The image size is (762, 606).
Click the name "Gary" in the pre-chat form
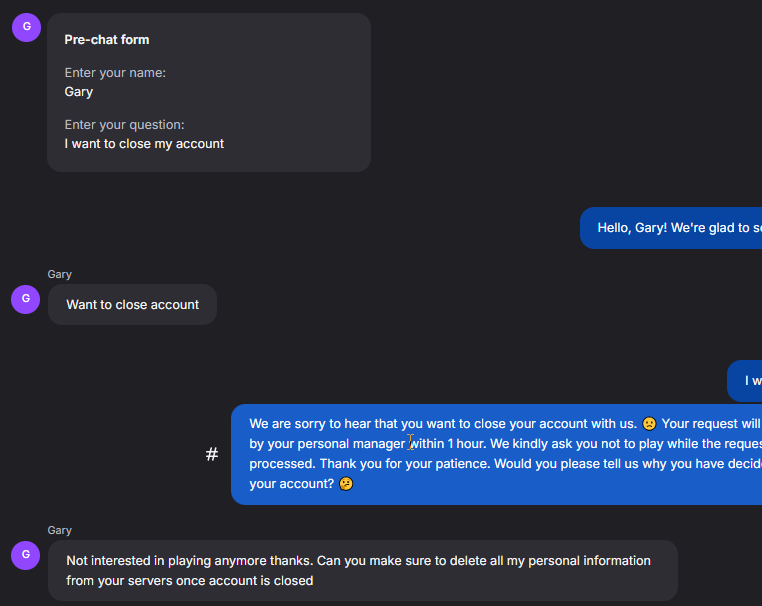coord(79,92)
